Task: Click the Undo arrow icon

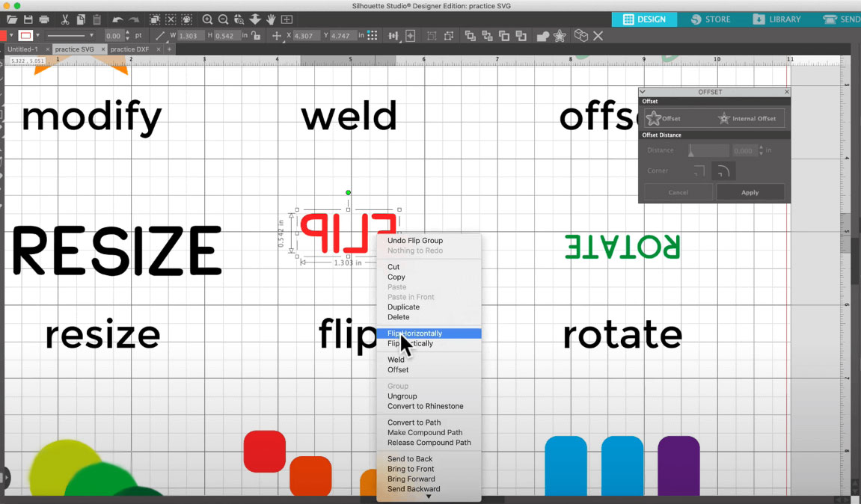Action: coord(117,19)
